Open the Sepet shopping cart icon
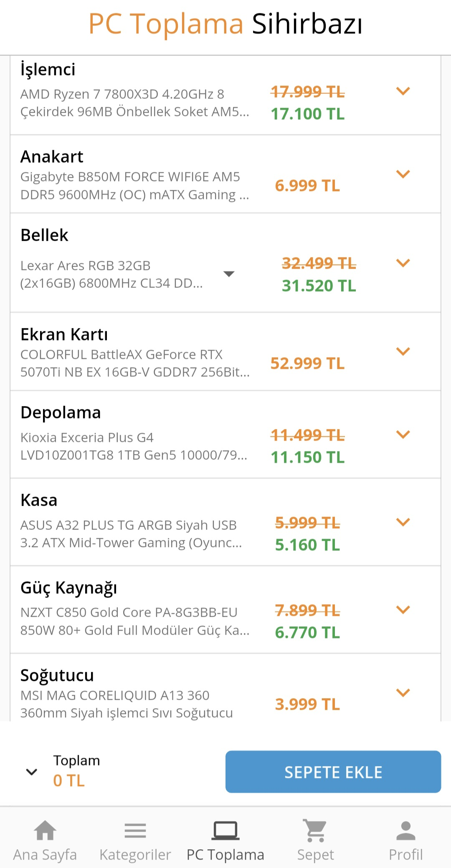This screenshot has height=868, width=451. [x=316, y=830]
